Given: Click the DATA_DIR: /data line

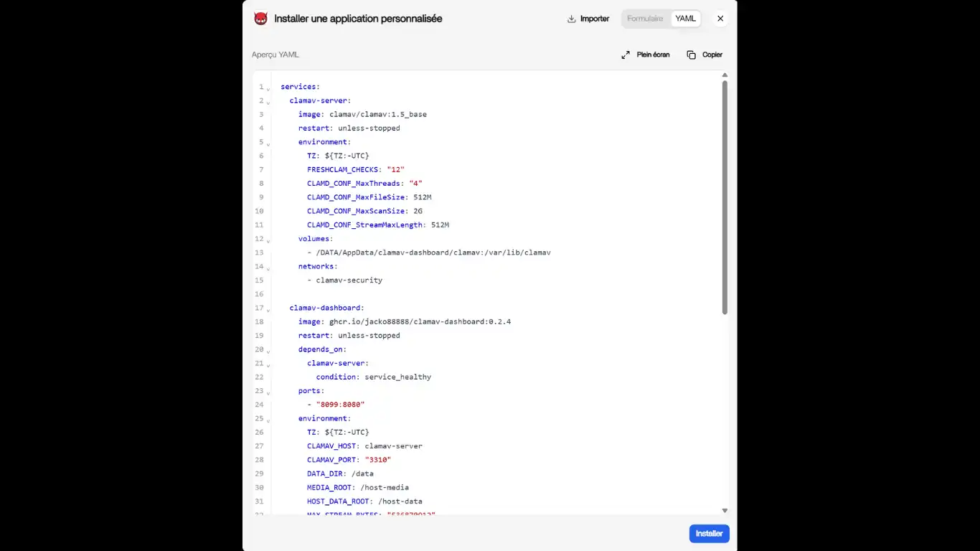Looking at the screenshot, I should point(340,474).
